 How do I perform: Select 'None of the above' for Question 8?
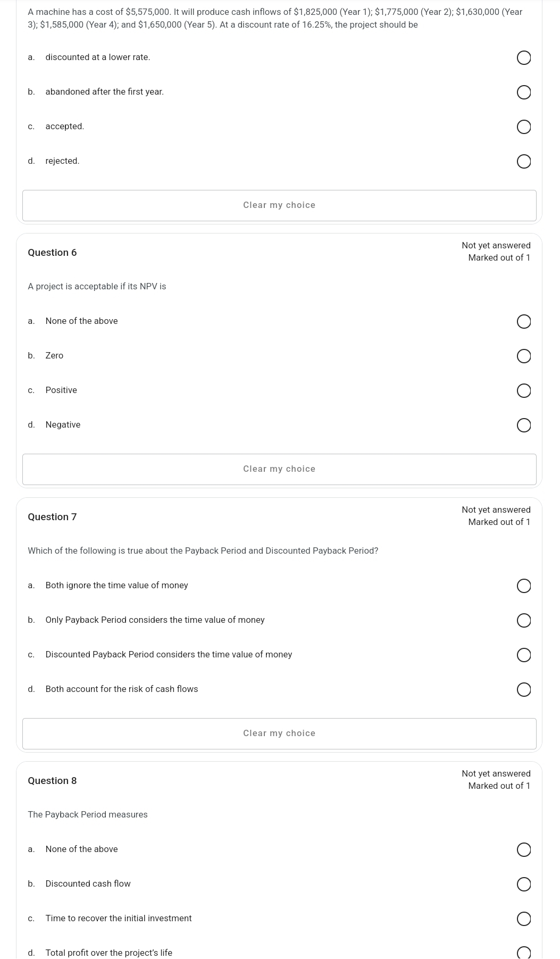(523, 850)
